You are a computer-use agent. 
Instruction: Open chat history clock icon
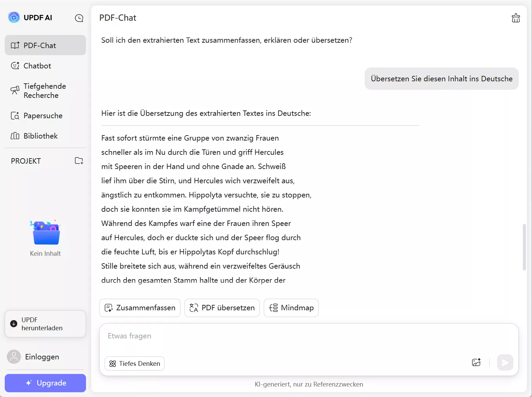click(x=79, y=18)
